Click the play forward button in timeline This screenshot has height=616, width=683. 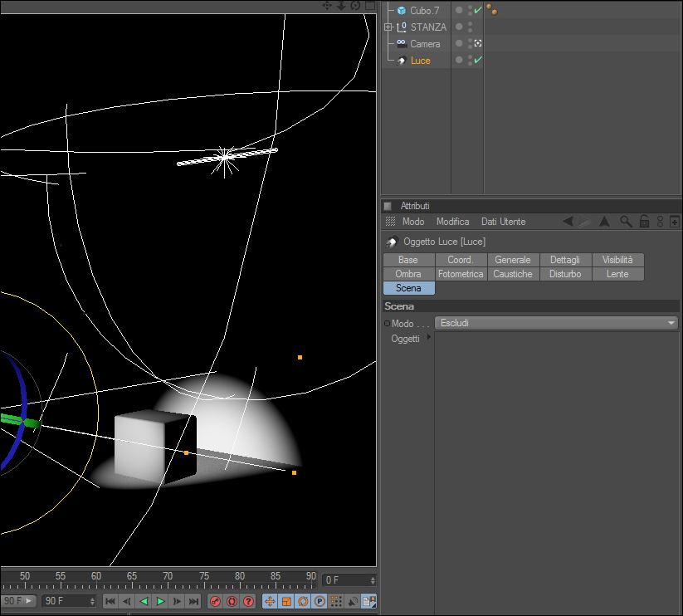point(161,601)
